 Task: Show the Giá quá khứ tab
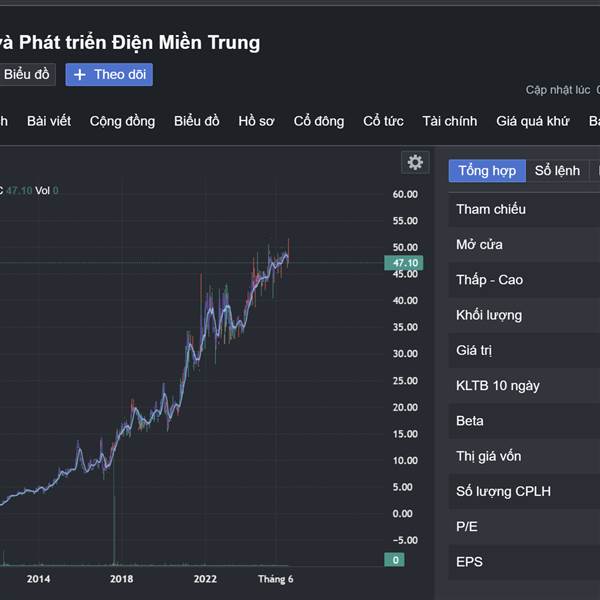[x=532, y=121]
